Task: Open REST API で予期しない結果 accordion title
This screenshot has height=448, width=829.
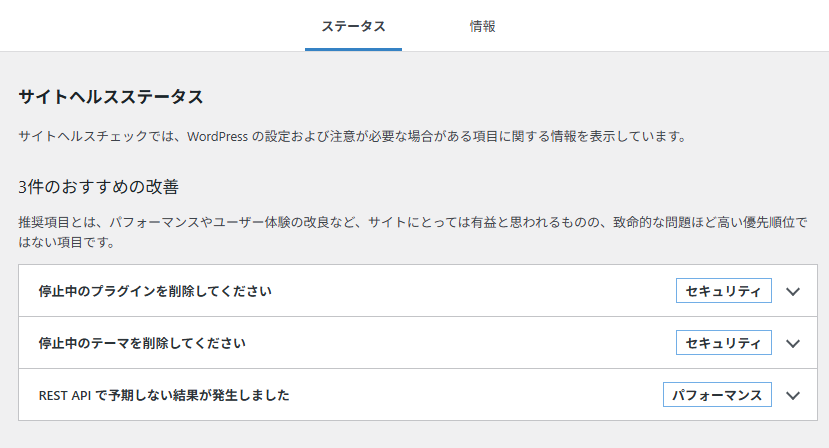Action: pos(164,395)
